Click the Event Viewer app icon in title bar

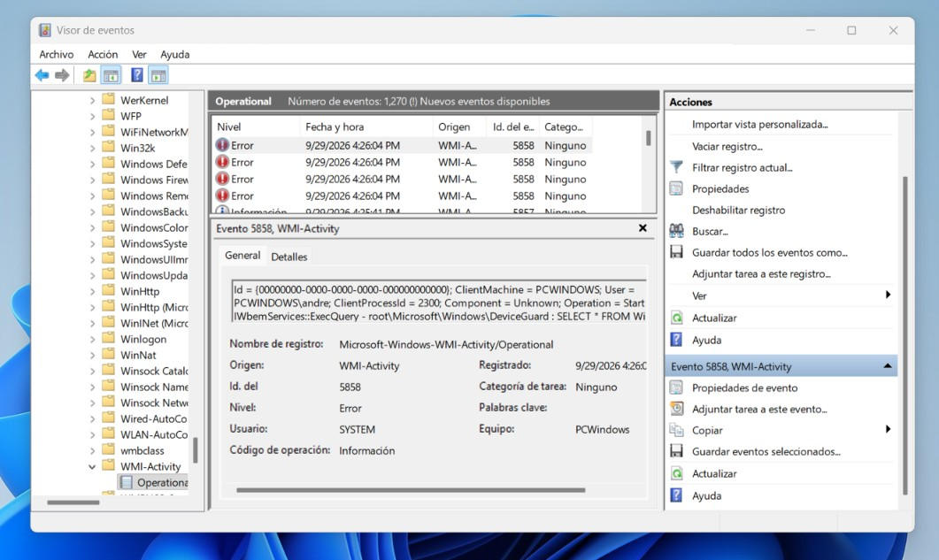pyautogui.click(x=45, y=30)
